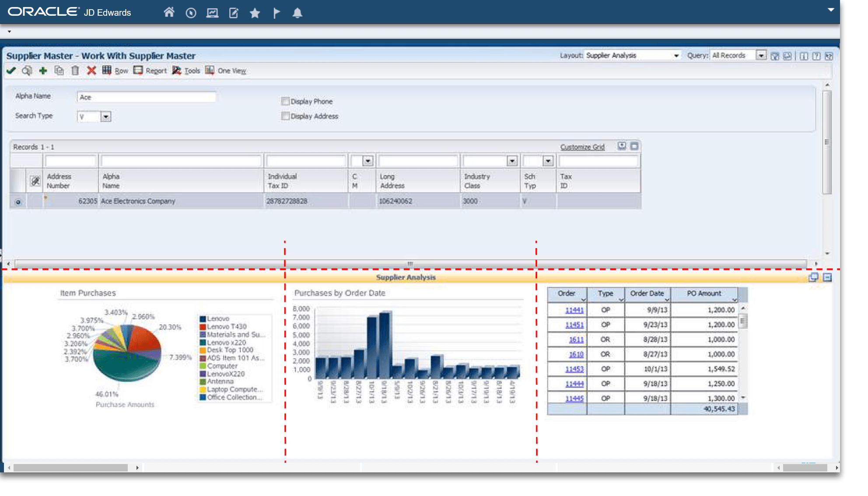Open order 11444 link
The height and width of the screenshot is (496, 868).
click(x=574, y=384)
